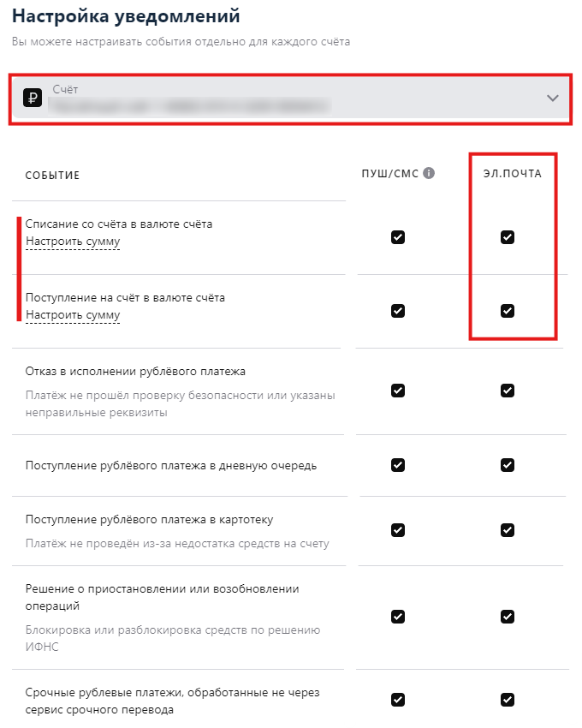The width and height of the screenshot is (582, 728).
Task: Disable push/SMS for Отказ в исполнении платежа
Action: pos(398,391)
